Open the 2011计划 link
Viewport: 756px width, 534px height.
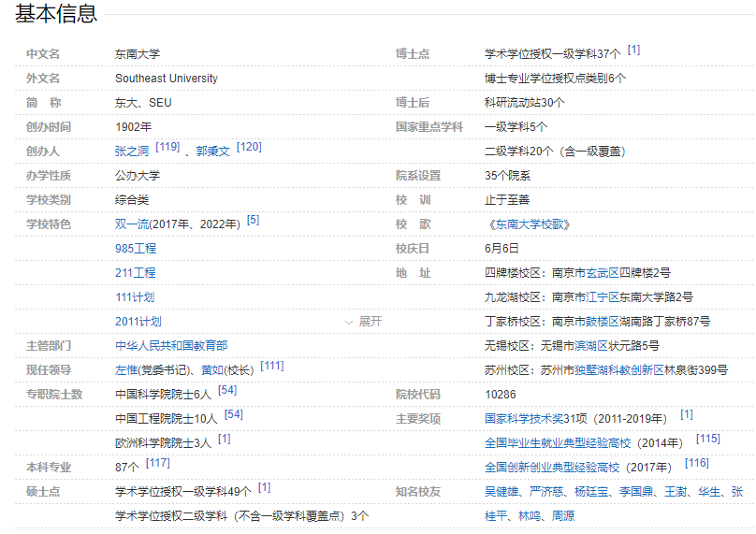click(x=138, y=322)
